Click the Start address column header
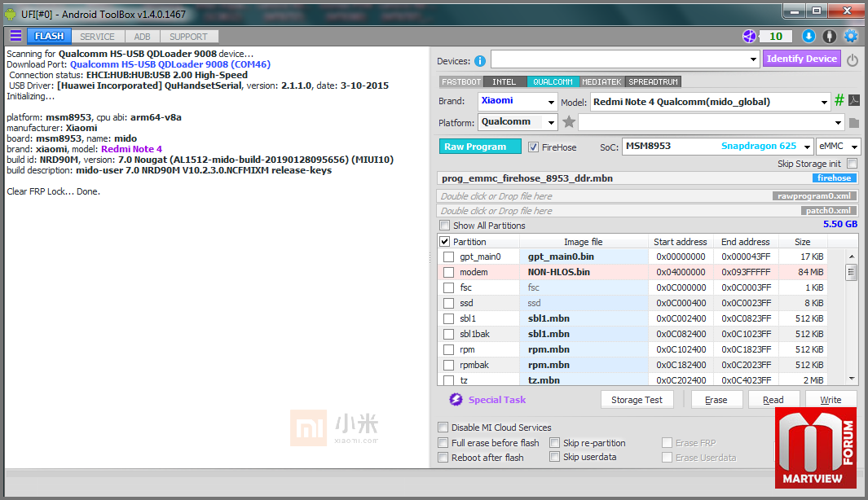This screenshot has height=500, width=868. point(681,242)
